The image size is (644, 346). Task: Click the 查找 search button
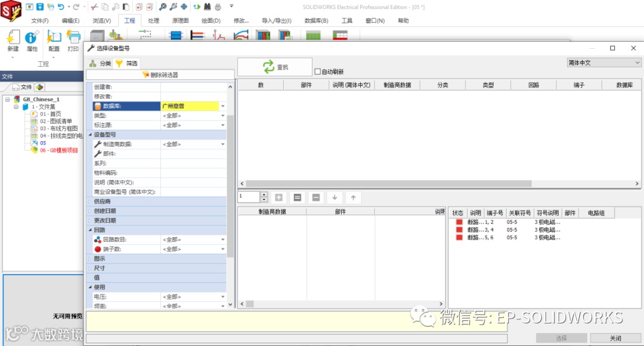point(275,67)
